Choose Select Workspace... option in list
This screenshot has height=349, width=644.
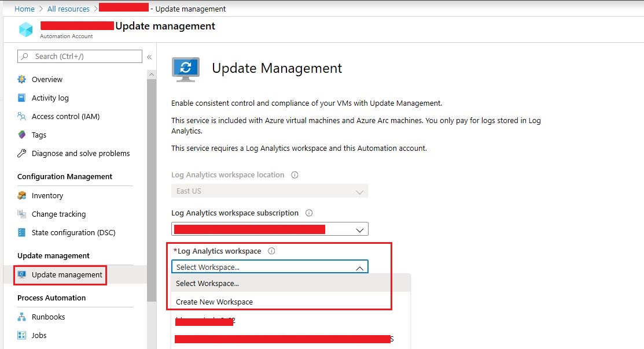291,283
